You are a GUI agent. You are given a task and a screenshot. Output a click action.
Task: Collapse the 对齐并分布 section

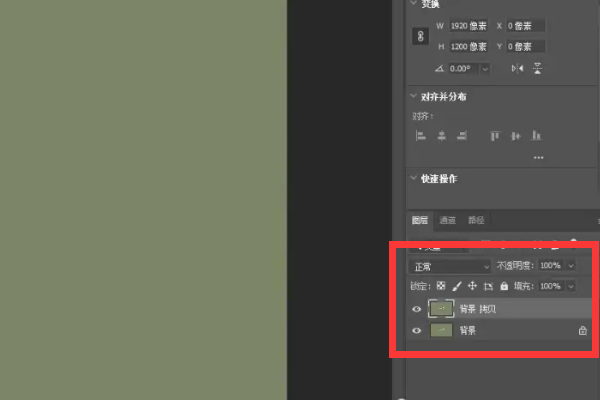415,97
